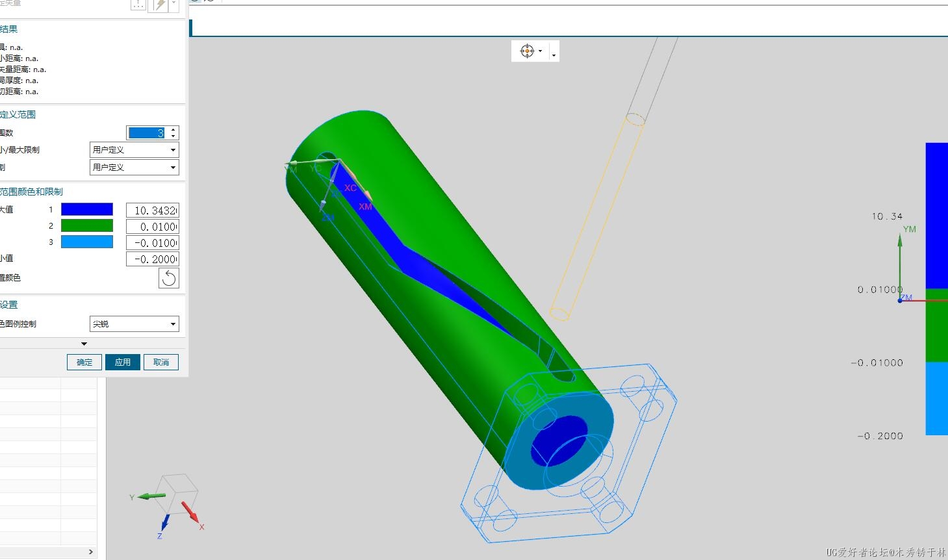Click the light blue band of color legend

click(x=937, y=398)
